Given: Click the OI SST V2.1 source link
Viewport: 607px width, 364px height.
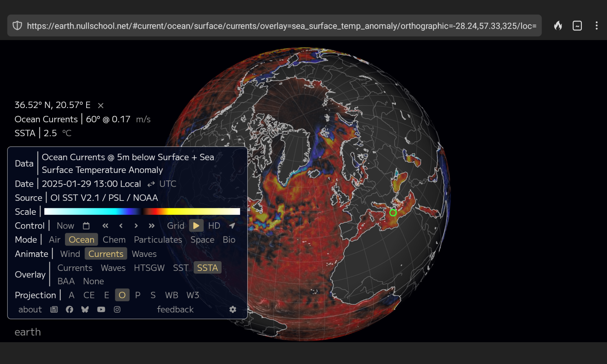Looking at the screenshot, I should pos(104,198).
